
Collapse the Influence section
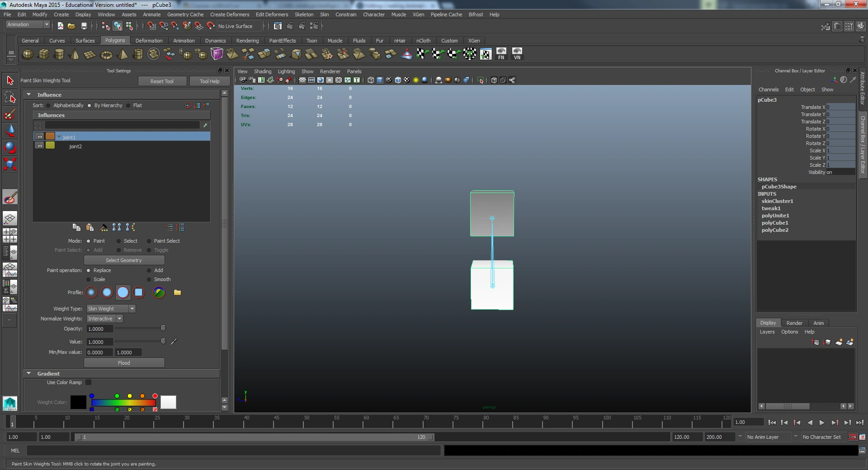click(29, 95)
